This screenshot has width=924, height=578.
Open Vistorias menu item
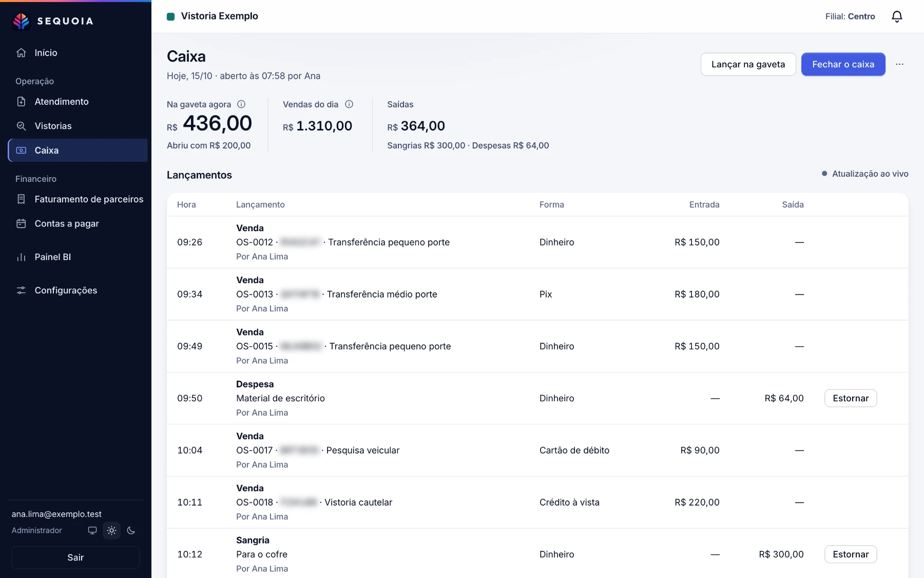coord(78,126)
